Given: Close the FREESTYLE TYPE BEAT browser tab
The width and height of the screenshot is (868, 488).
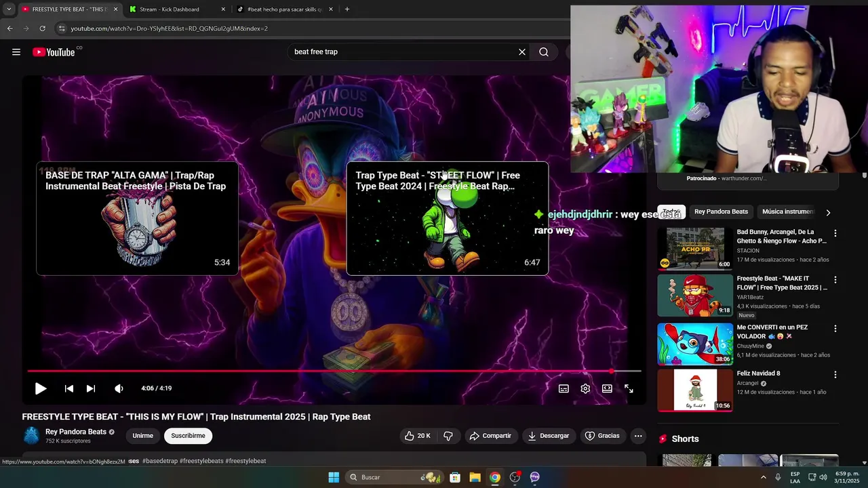Looking at the screenshot, I should (x=115, y=9).
